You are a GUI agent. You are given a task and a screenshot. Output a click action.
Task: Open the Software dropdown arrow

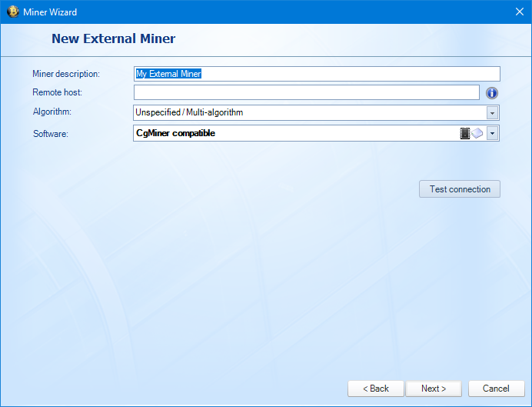(492, 133)
